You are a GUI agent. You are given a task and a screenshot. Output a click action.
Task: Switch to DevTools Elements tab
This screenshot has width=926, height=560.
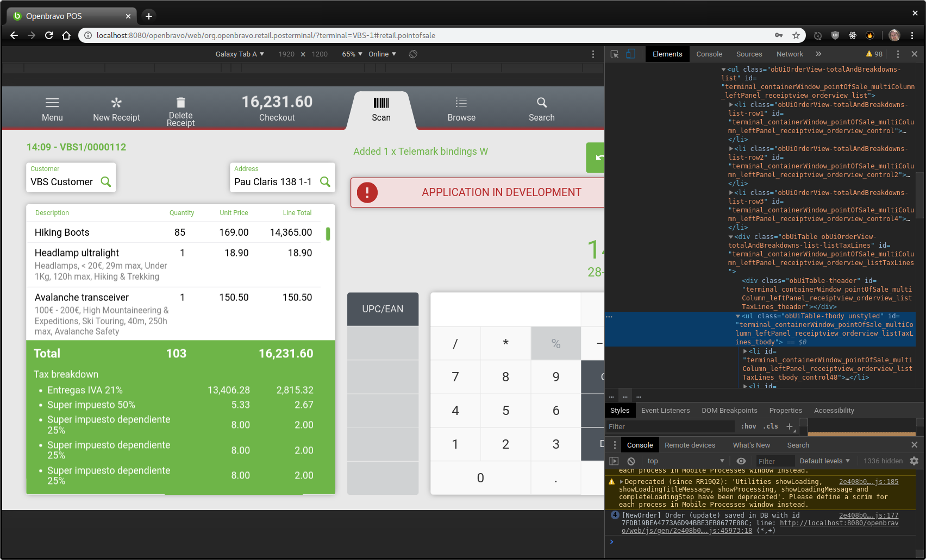click(x=667, y=54)
